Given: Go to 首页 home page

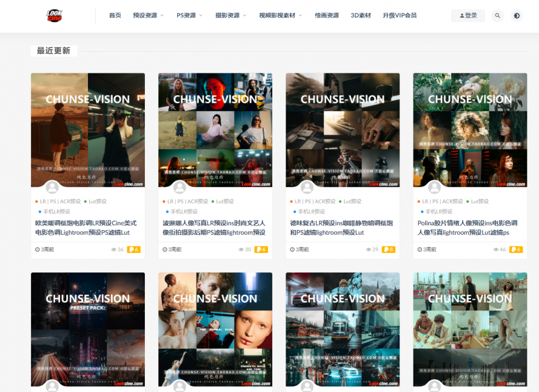Looking at the screenshot, I should point(115,16).
